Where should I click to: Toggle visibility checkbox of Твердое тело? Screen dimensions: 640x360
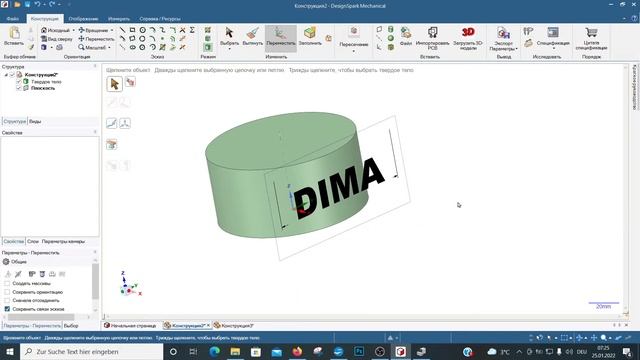[x=19, y=82]
